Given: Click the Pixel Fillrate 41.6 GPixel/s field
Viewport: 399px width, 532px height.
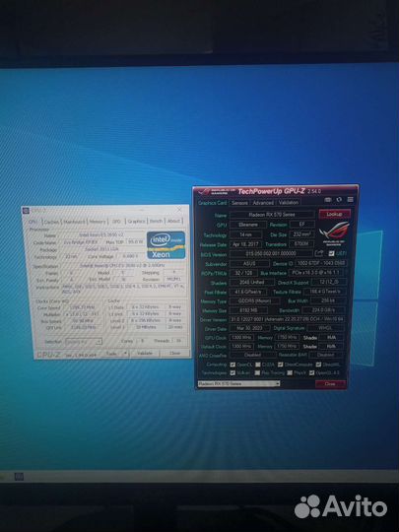Looking at the screenshot, I should click(248, 292).
